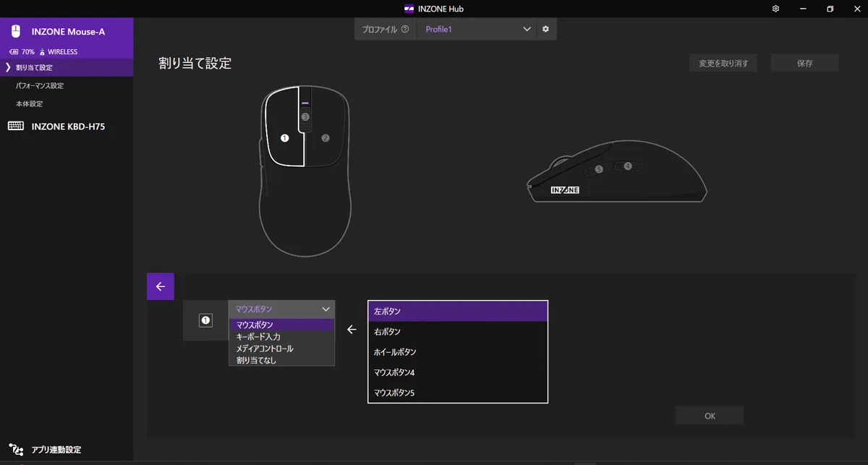Select button 2 on the top-view mouse

tap(325, 137)
